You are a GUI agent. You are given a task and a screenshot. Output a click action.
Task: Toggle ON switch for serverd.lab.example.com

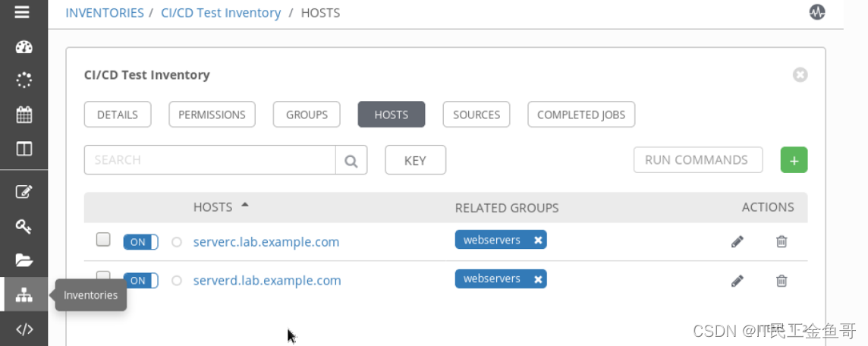coord(140,281)
